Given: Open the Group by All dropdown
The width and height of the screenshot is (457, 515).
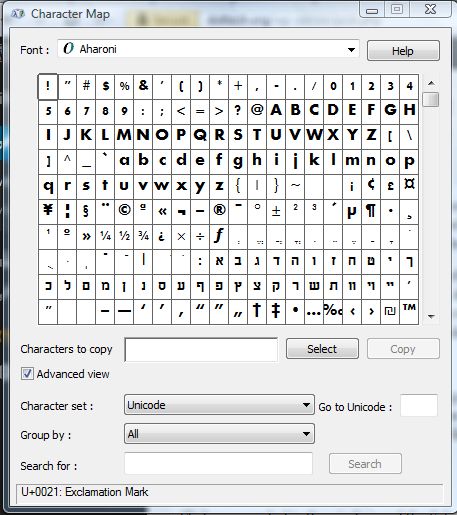Looking at the screenshot, I should [219, 434].
